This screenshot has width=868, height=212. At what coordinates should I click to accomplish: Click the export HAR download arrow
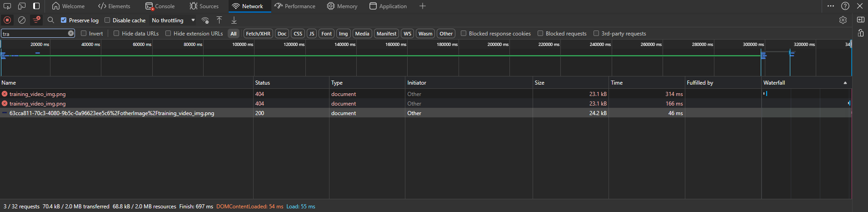coord(234,20)
